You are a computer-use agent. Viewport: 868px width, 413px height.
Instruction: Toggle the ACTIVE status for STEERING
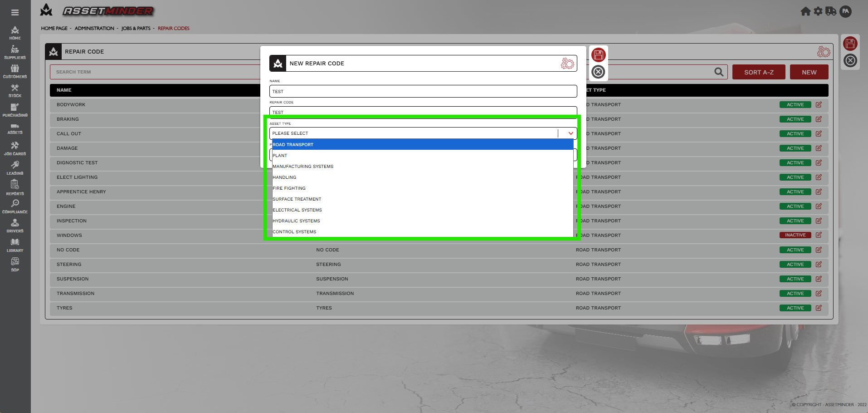click(795, 264)
